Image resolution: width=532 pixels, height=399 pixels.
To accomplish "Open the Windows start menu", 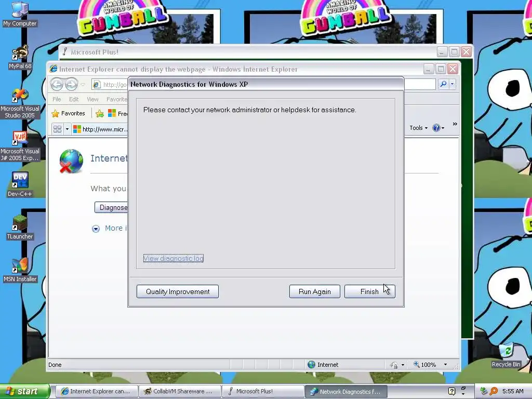I will 25,391.
